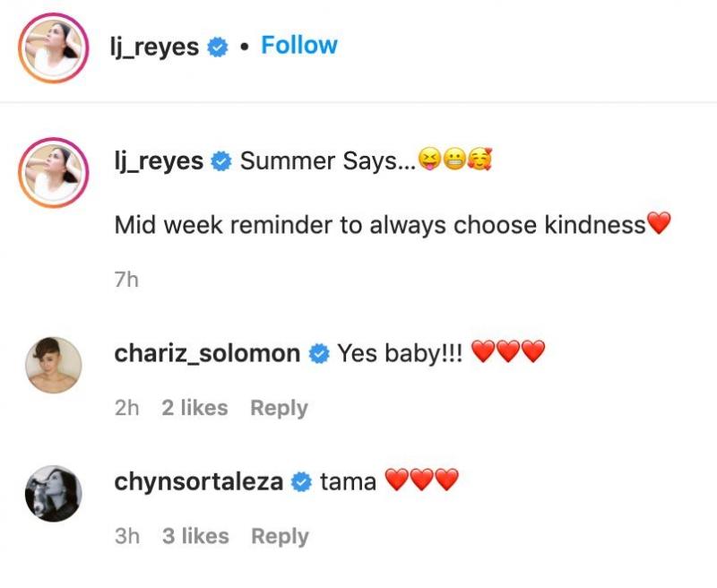View the 2 likes on chariz_solomon's comment
This screenshot has width=717, height=588.
(194, 408)
